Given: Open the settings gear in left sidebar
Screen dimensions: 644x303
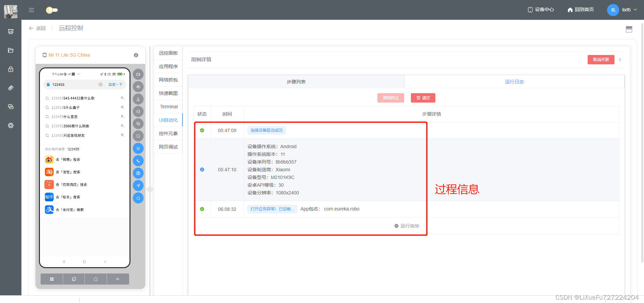Looking at the screenshot, I should [x=11, y=125].
